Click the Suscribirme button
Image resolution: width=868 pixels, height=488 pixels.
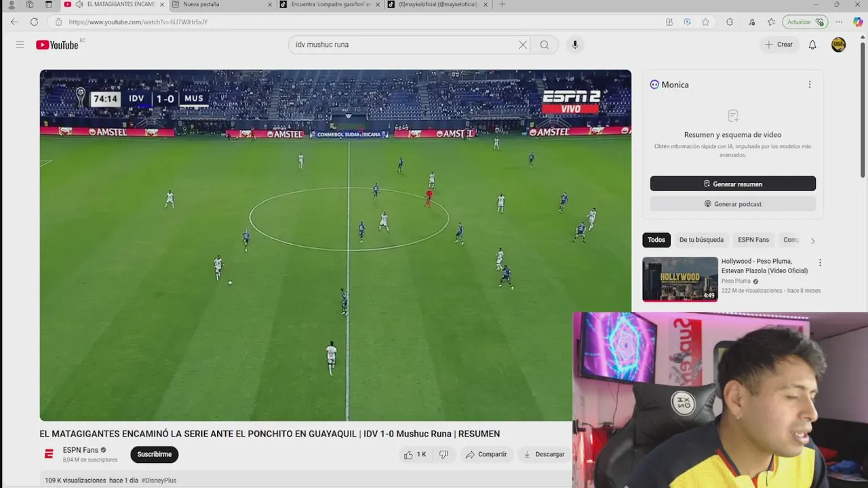155,454
